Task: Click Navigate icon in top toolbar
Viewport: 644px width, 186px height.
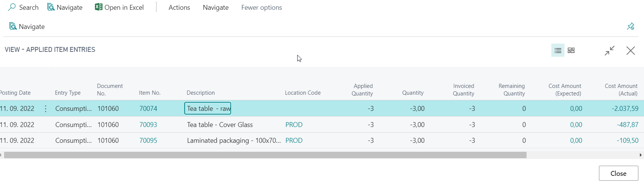Action: [51, 7]
